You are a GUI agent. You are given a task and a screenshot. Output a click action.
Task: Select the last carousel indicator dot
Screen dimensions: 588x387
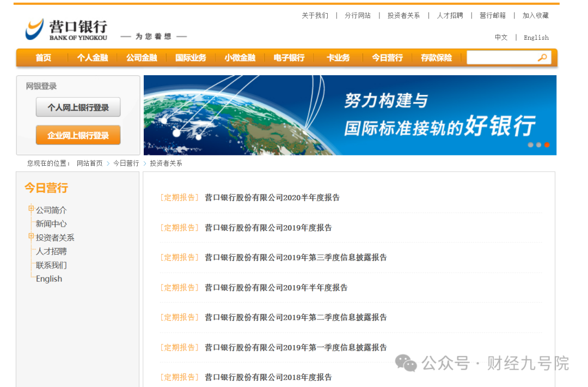(x=547, y=145)
